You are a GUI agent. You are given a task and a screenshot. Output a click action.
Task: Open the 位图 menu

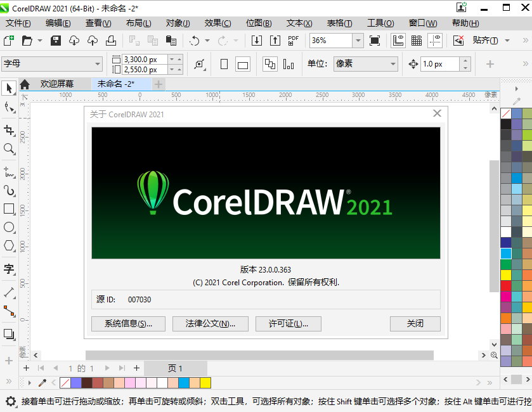(x=259, y=23)
